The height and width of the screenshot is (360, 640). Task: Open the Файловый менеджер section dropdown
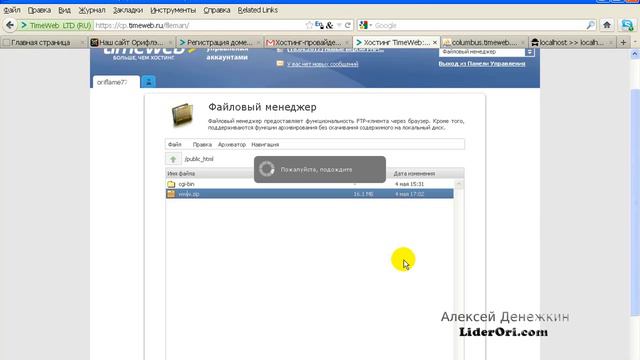(529, 52)
